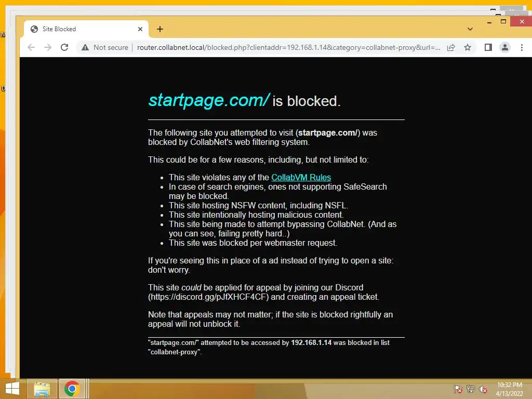Open the Windows Start menu
532x399 pixels.
tap(12, 389)
